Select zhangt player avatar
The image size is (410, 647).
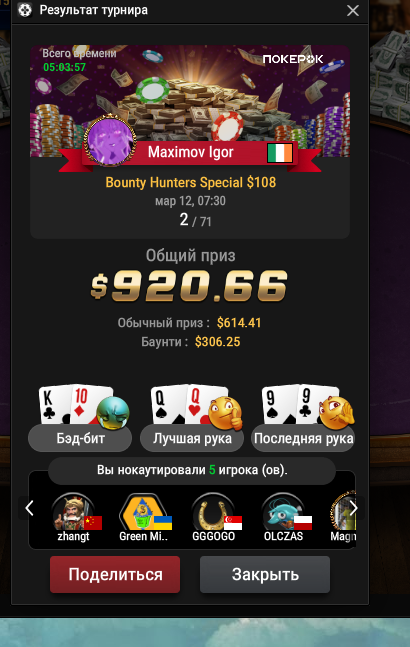tap(74, 512)
